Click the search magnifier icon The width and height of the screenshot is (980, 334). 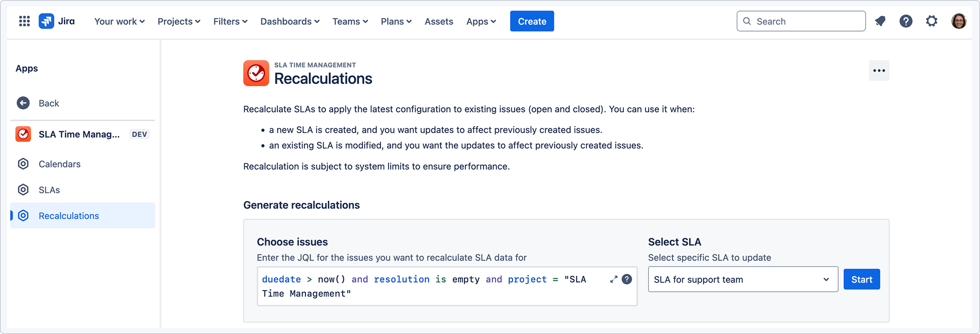(747, 21)
